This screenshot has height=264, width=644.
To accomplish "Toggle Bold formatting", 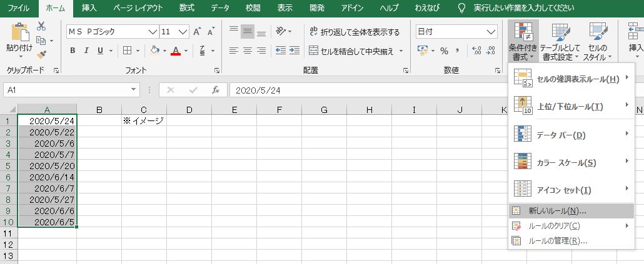I will coord(73,51).
